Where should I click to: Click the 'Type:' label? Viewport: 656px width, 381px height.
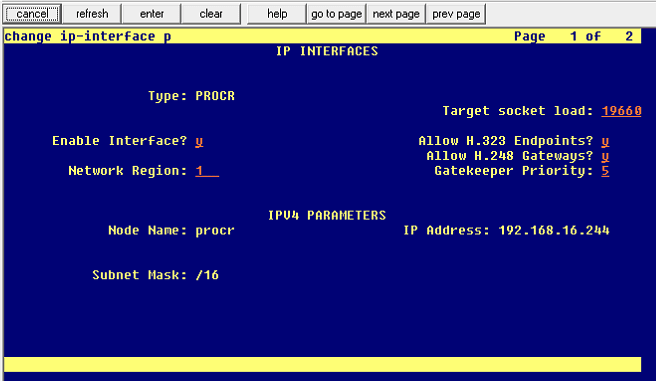(168, 96)
